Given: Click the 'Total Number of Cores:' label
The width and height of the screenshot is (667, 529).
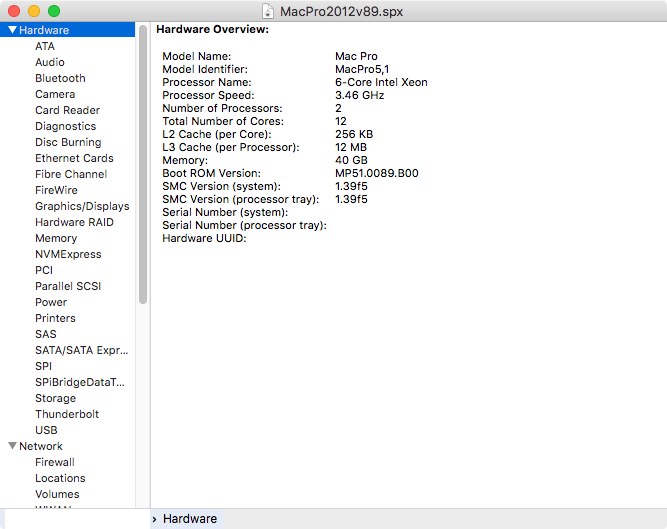Looking at the screenshot, I should (223, 121).
